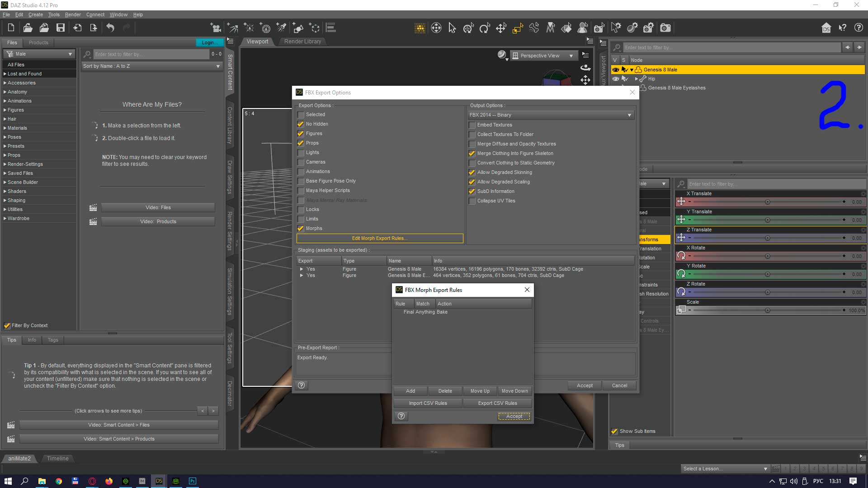This screenshot has width=868, height=488.
Task: Open the Sort by Name dropdown
Action: [x=151, y=66]
